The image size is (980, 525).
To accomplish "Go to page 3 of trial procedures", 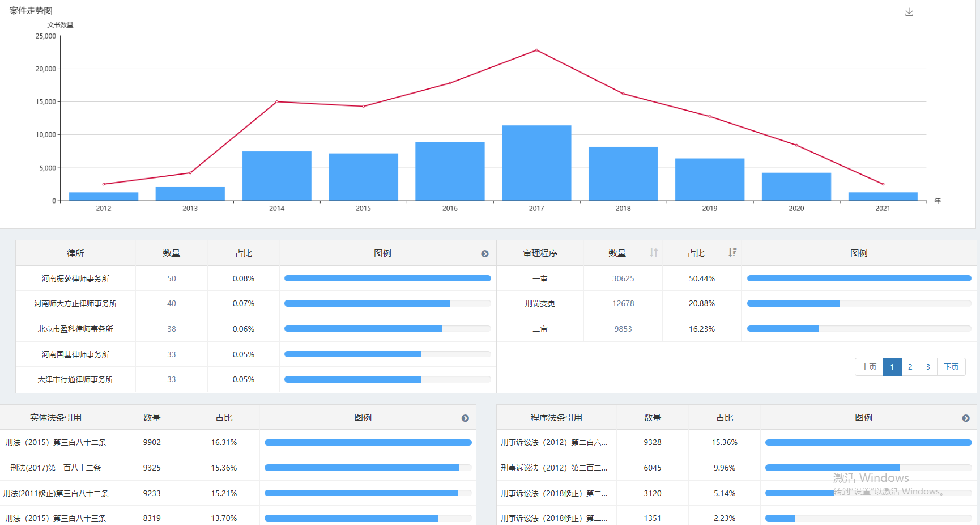I will [928, 367].
